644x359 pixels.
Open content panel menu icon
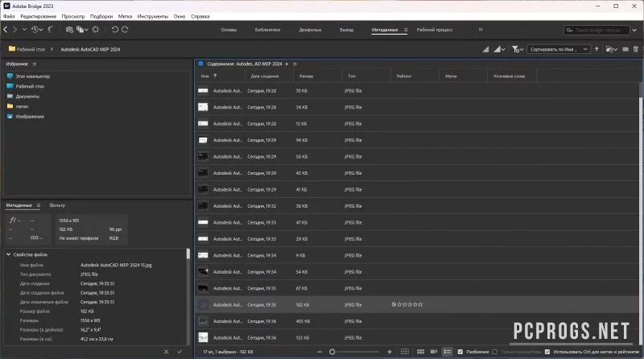click(x=295, y=64)
